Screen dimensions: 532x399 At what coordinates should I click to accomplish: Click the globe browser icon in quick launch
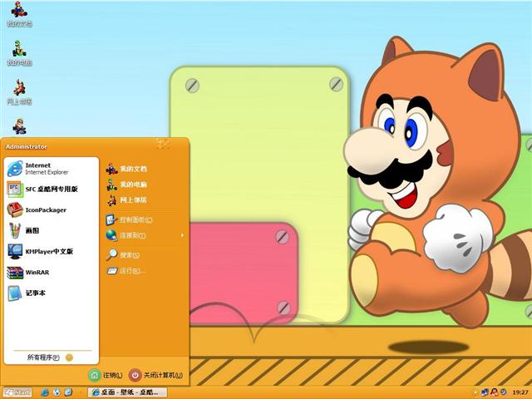tap(57, 392)
